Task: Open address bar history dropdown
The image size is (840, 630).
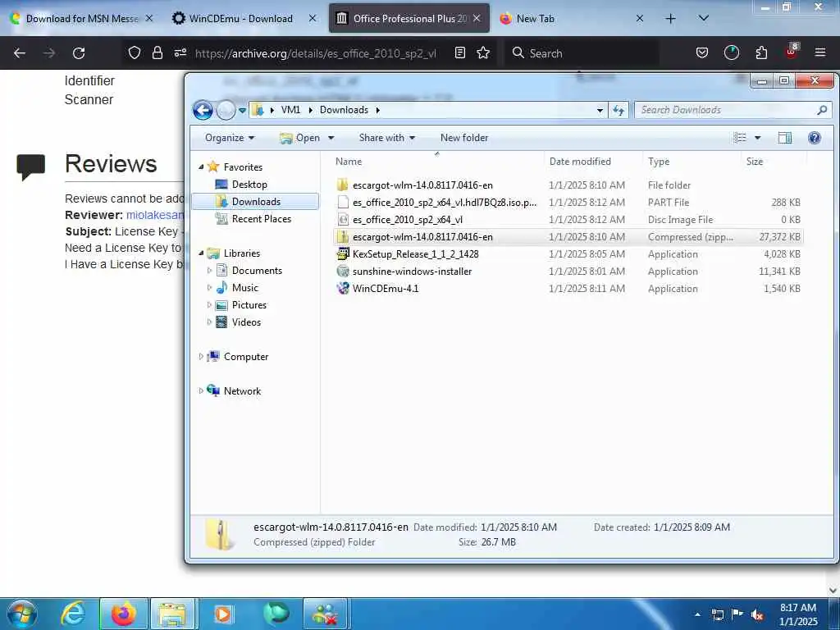Action: click(x=600, y=111)
